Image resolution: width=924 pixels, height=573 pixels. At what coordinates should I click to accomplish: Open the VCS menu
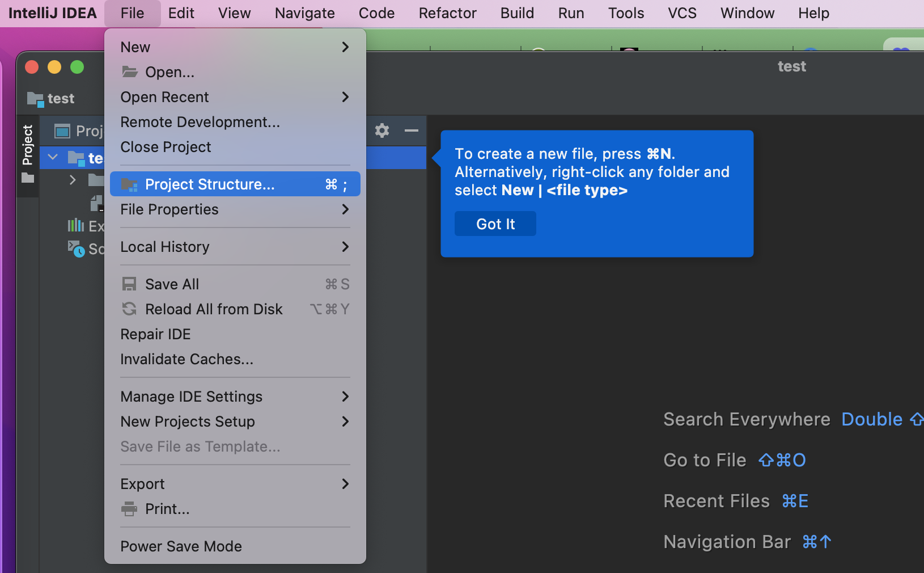683,13
